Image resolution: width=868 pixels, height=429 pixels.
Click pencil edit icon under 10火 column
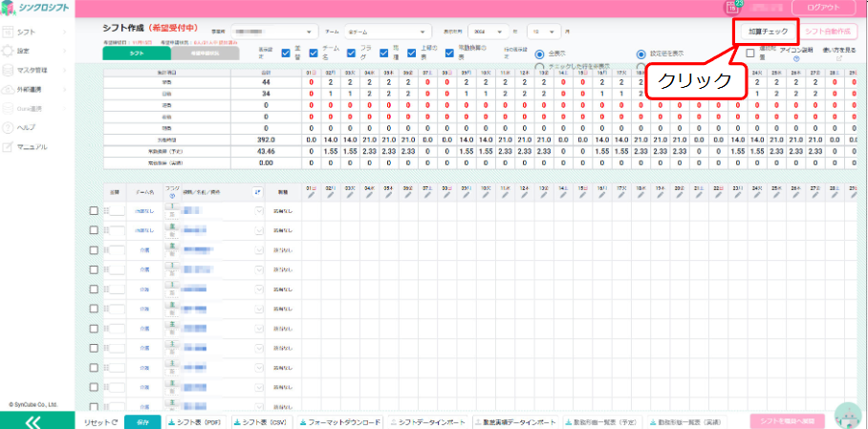(486, 195)
